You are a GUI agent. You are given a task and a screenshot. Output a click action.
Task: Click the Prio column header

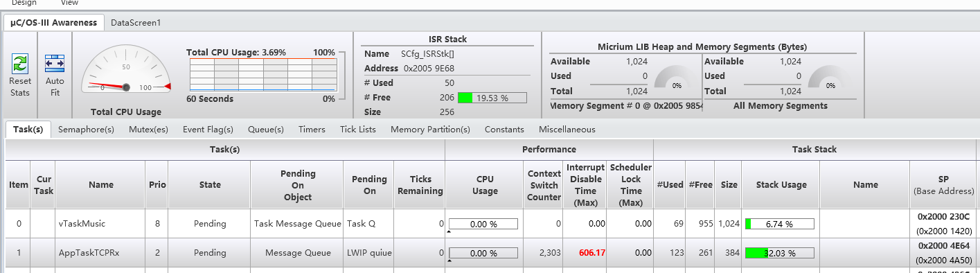[157, 184]
